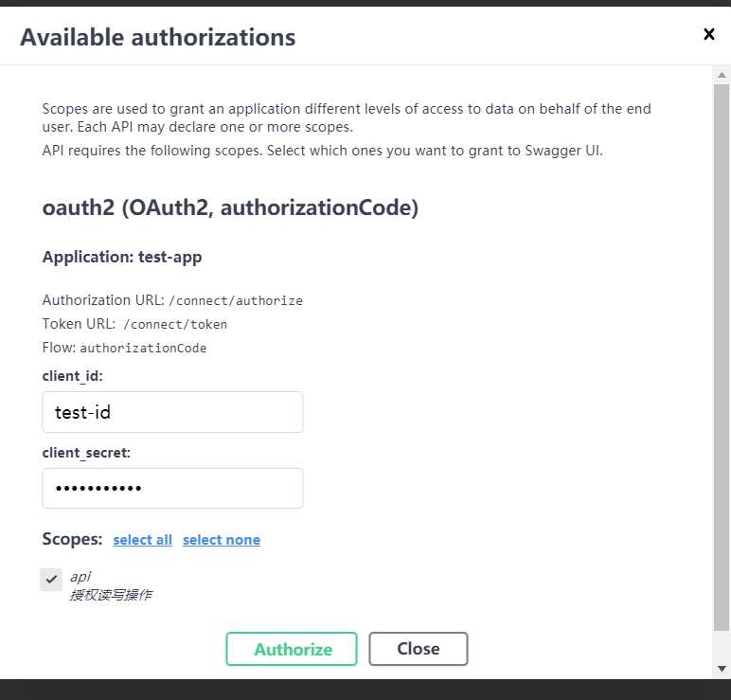The height and width of the screenshot is (700, 731).
Task: Click the /connect/token URL text
Action: tap(175, 325)
